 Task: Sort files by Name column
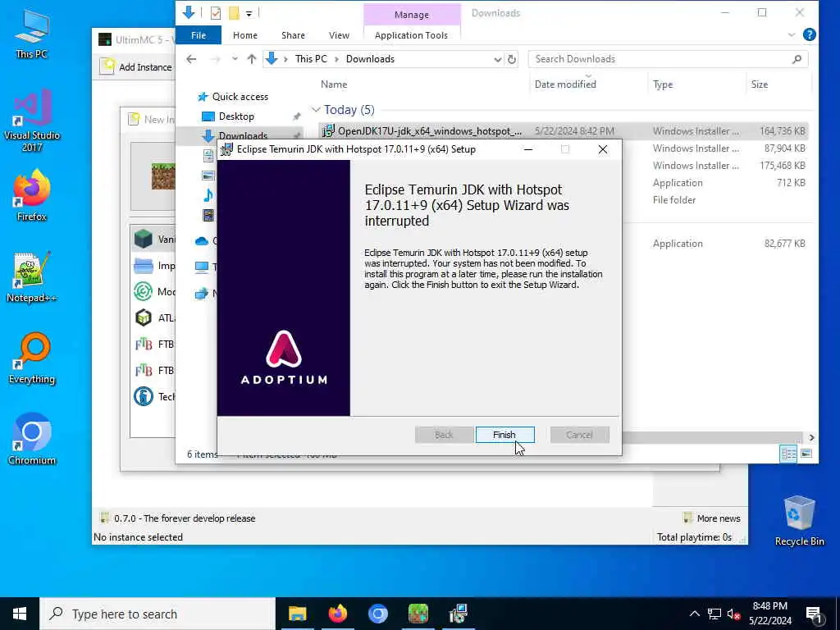coord(334,84)
